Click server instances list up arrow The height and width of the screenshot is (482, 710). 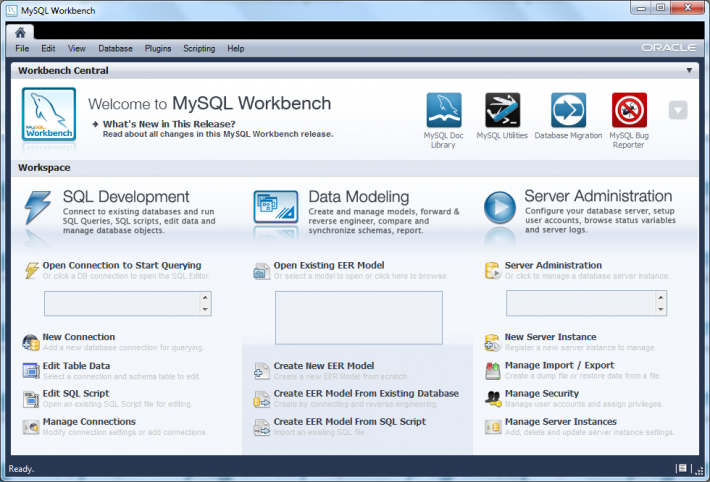(x=661, y=298)
